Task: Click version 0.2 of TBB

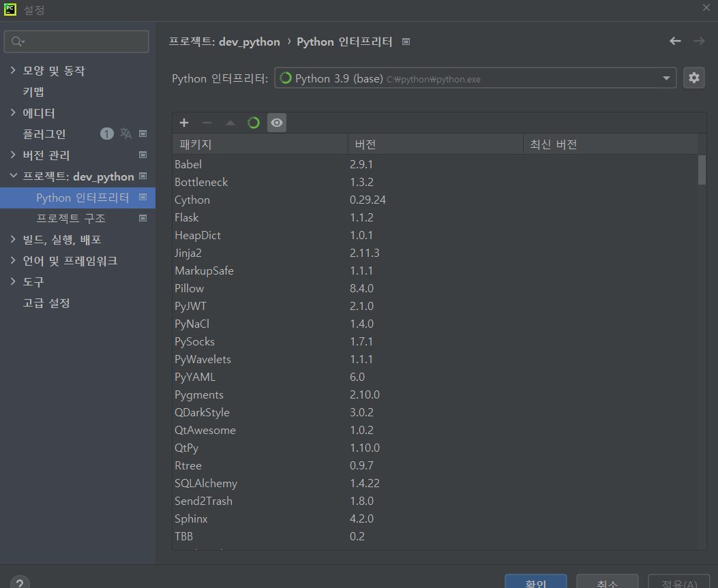Action: coord(357,536)
